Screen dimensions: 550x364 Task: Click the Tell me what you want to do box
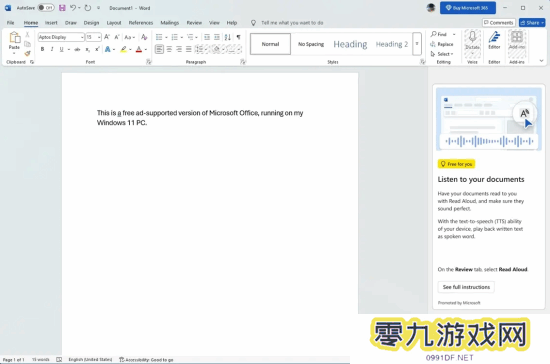(292, 23)
